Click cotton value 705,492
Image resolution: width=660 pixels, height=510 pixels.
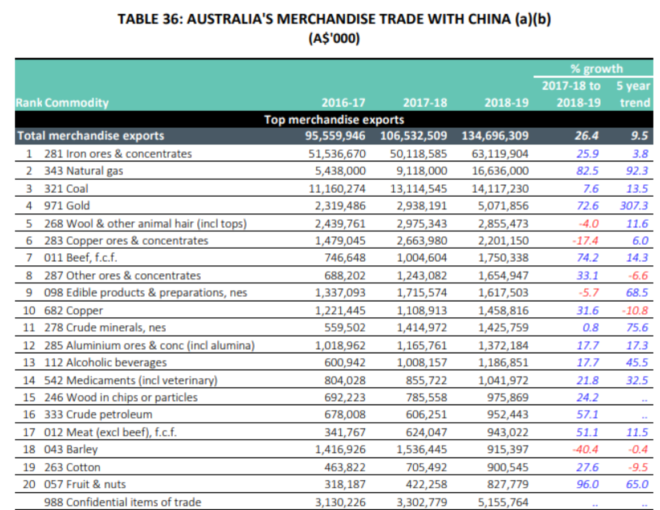click(x=426, y=467)
